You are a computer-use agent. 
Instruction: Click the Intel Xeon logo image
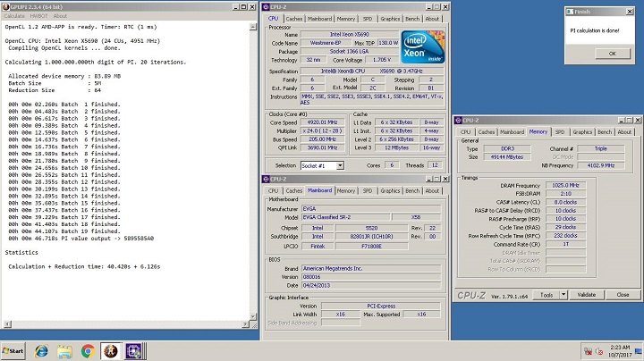(423, 46)
